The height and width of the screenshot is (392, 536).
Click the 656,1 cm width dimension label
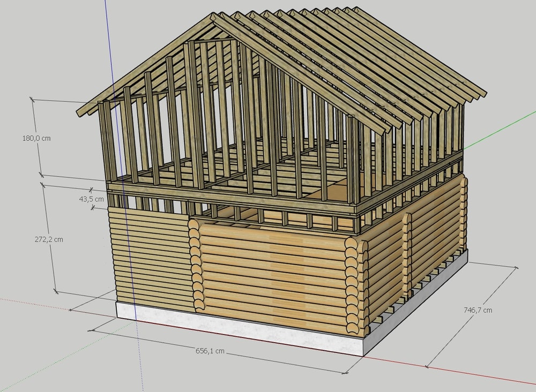pos(210,351)
